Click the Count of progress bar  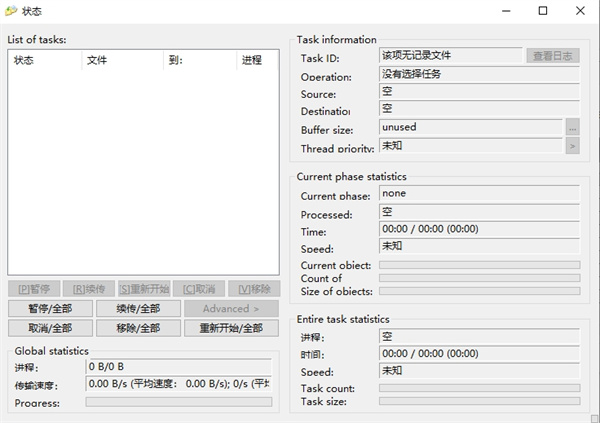click(x=479, y=278)
